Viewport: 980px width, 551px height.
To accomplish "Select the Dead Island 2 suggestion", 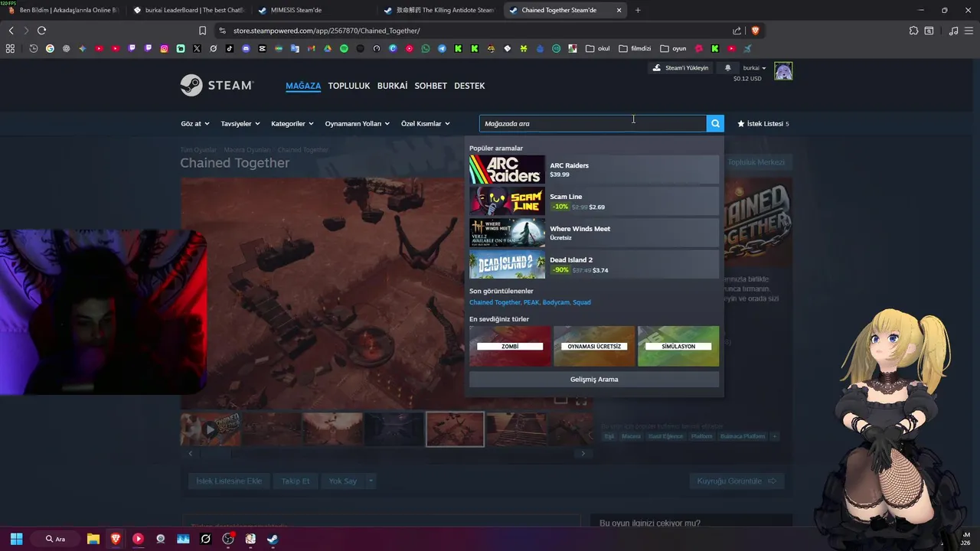I will click(x=594, y=264).
